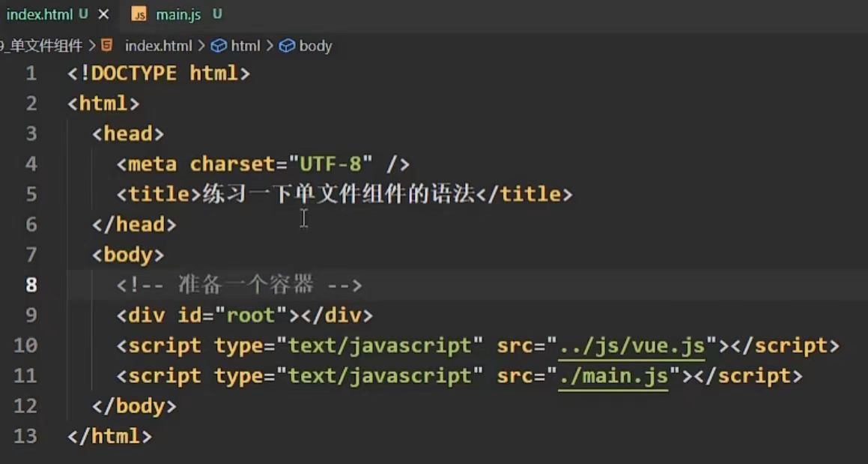868x464 pixels.
Task: Select line number 9 in the gutter
Action: pyautogui.click(x=31, y=316)
